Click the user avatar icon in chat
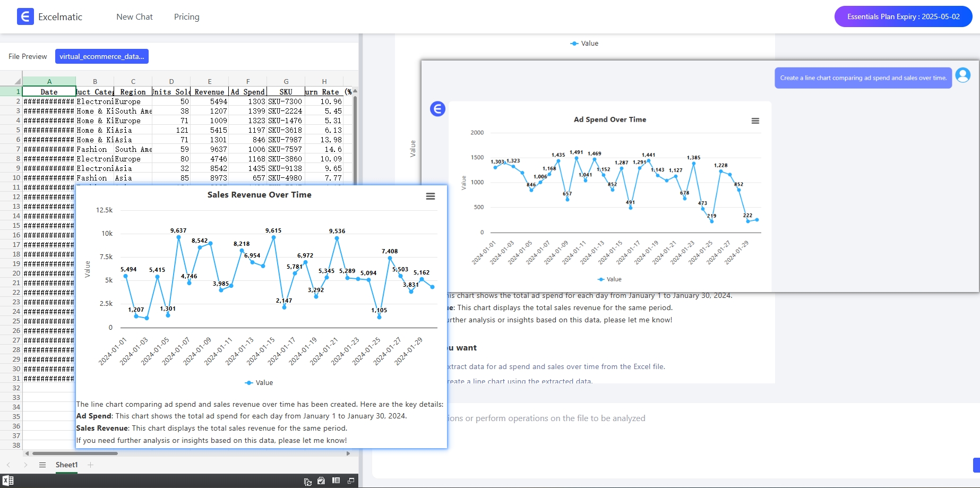This screenshot has width=980, height=488. [x=962, y=75]
